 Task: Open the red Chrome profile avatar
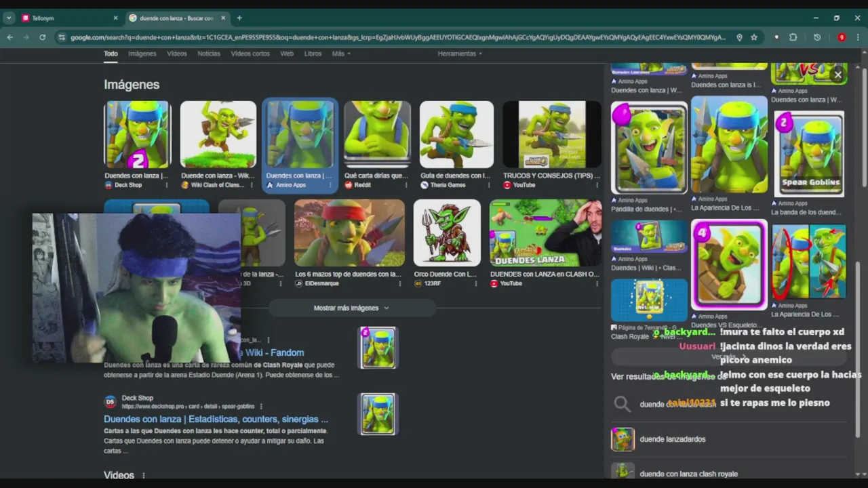point(842,37)
